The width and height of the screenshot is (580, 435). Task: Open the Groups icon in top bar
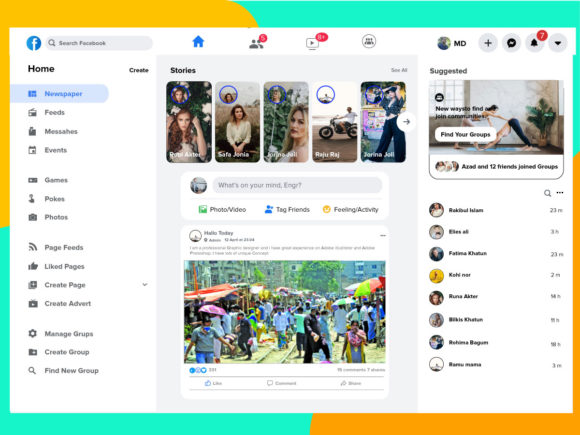(x=368, y=41)
